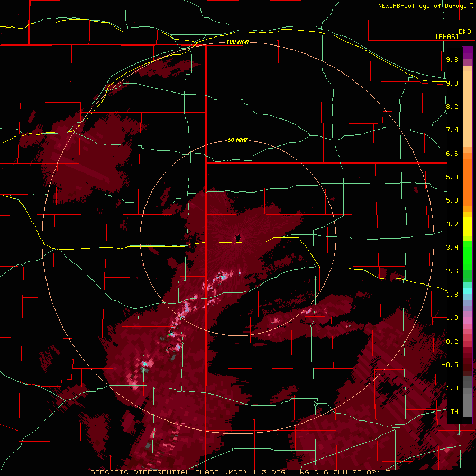
Task: Click the [PHAS] units label
Action: (447, 36)
